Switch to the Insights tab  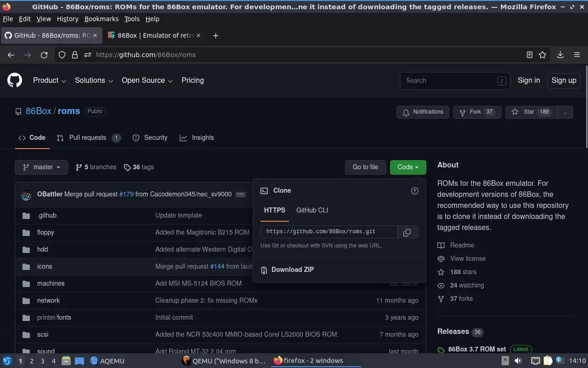coord(197,138)
